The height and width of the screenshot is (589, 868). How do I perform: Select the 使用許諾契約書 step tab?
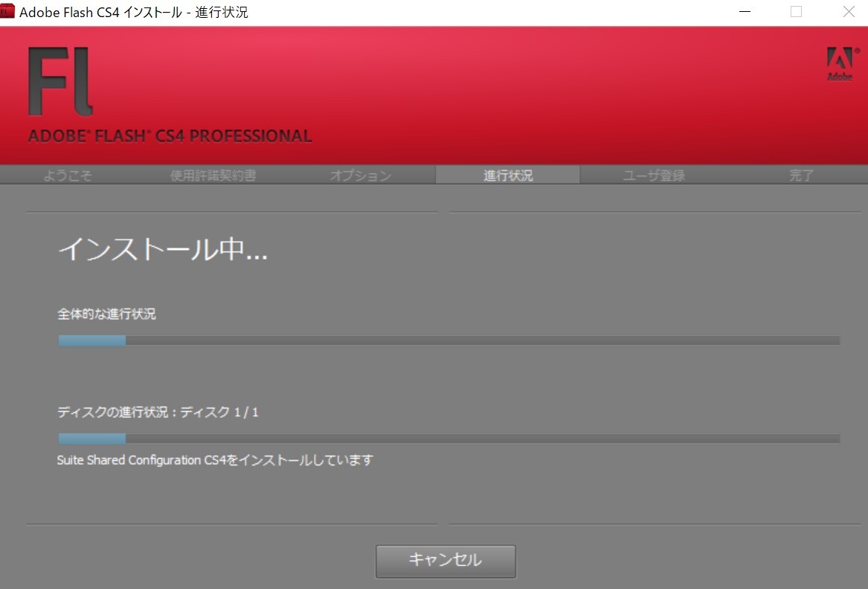pos(213,176)
